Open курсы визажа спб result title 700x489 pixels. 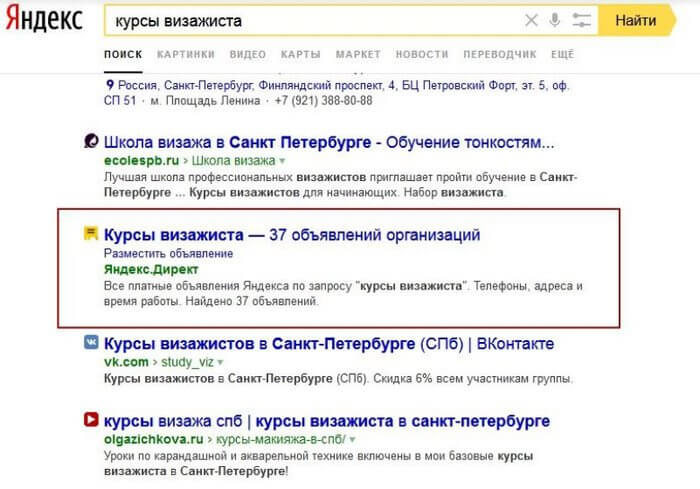[x=327, y=421]
